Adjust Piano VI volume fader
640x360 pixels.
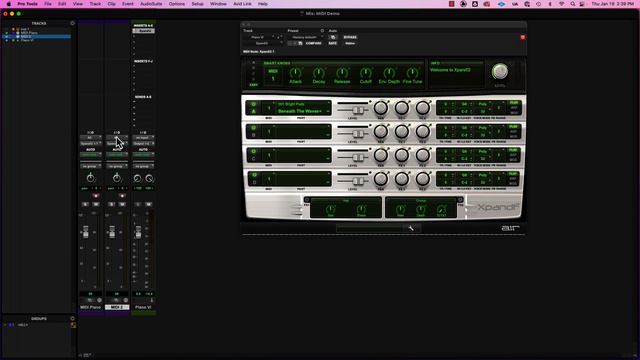(x=138, y=232)
